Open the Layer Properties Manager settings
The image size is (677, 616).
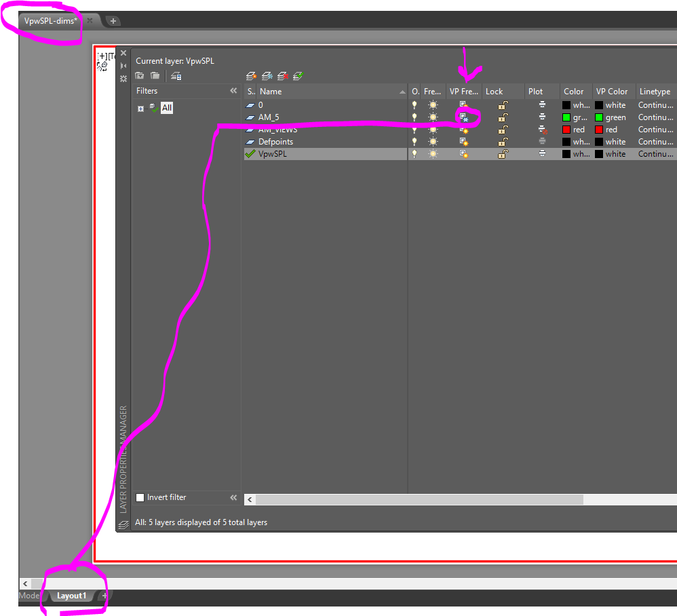click(123, 79)
